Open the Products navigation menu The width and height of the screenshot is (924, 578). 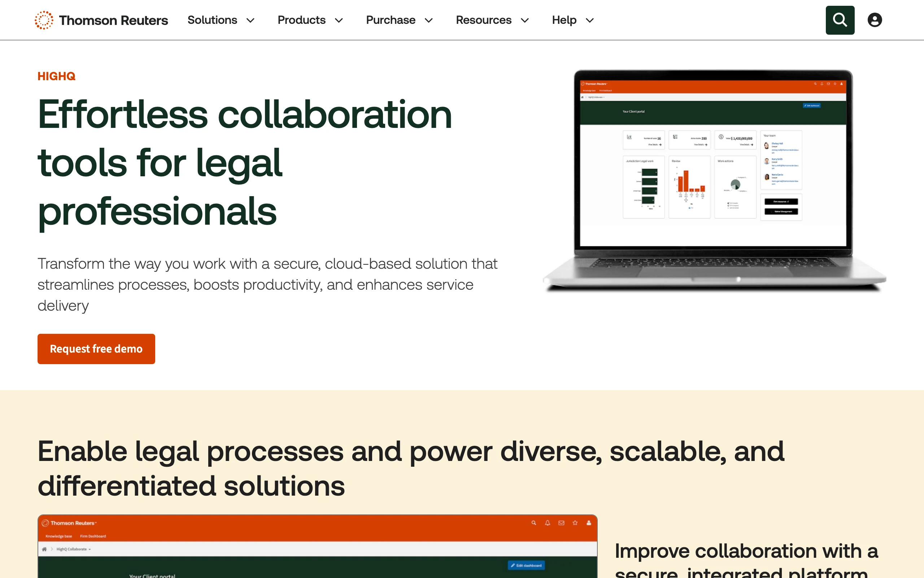click(x=310, y=20)
